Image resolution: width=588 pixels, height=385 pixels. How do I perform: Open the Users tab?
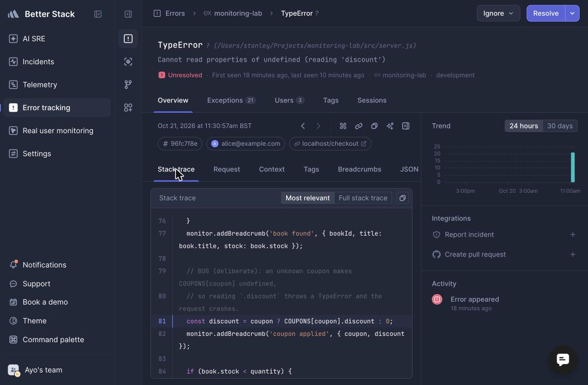tap(289, 101)
